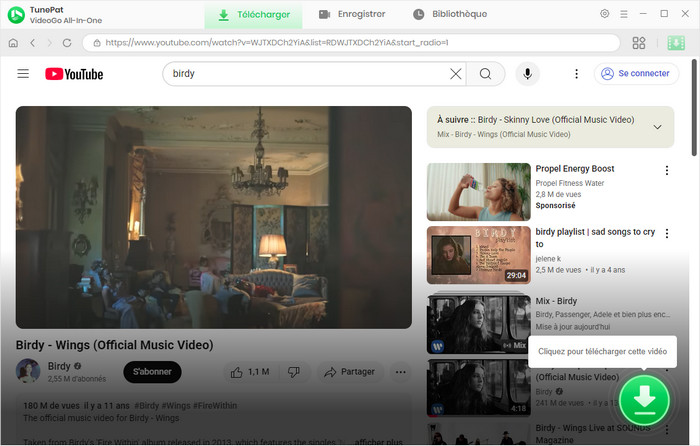The image size is (700, 446).
Task: Open the website grid icon in toolbar
Action: [x=639, y=43]
